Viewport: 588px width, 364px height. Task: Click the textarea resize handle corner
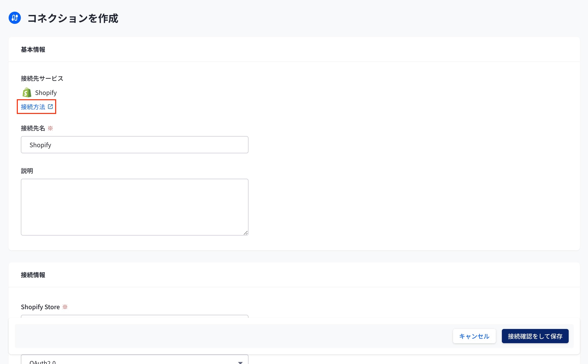coord(245,233)
